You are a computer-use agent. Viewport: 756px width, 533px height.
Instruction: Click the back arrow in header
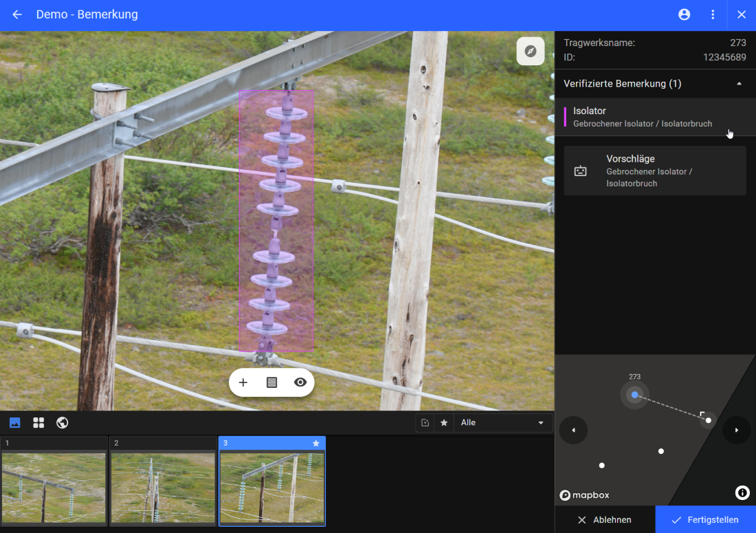[x=17, y=14]
